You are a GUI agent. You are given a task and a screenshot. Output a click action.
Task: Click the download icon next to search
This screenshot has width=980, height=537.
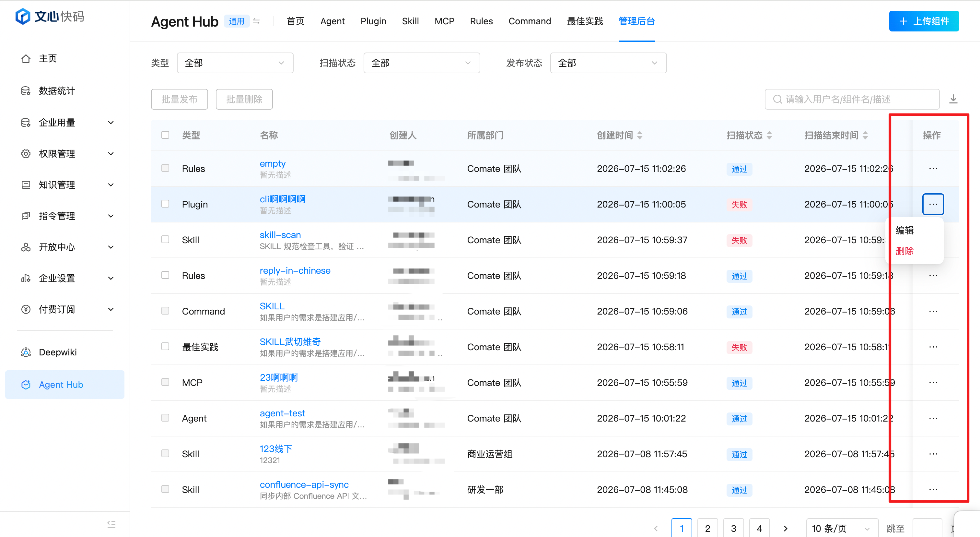coord(953,99)
